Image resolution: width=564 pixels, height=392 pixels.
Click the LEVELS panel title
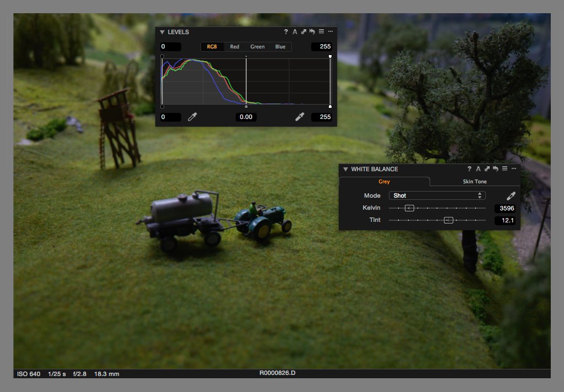[178, 32]
